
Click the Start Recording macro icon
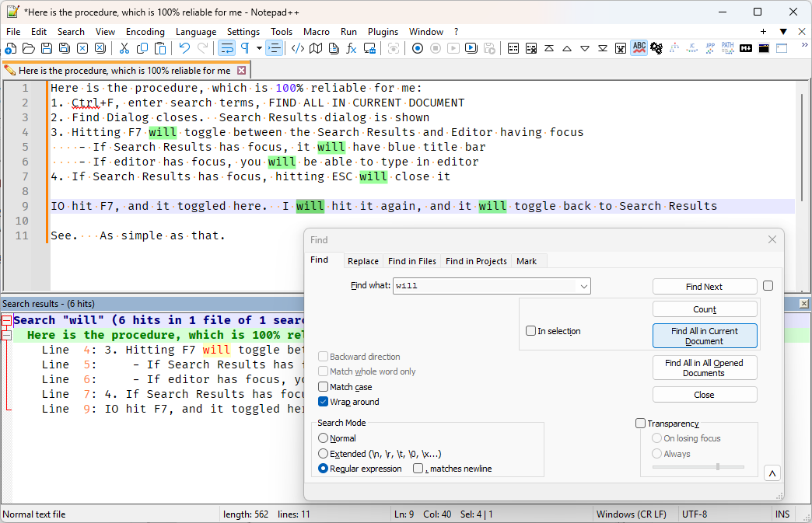coord(418,48)
